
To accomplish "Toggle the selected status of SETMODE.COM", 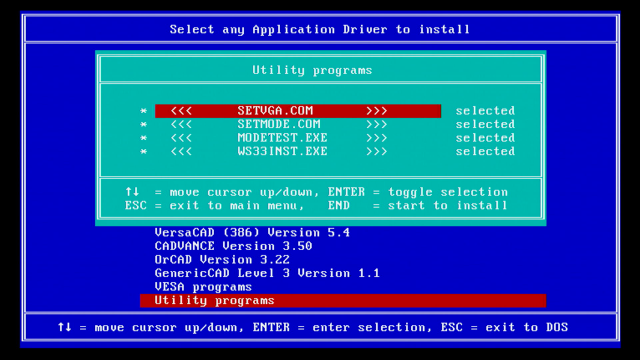I will click(485, 124).
